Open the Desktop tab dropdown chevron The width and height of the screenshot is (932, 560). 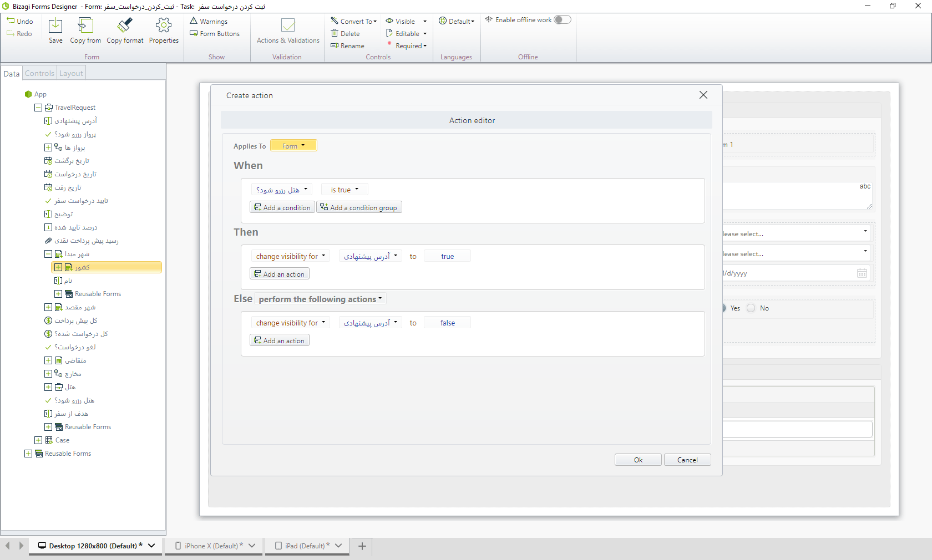151,546
